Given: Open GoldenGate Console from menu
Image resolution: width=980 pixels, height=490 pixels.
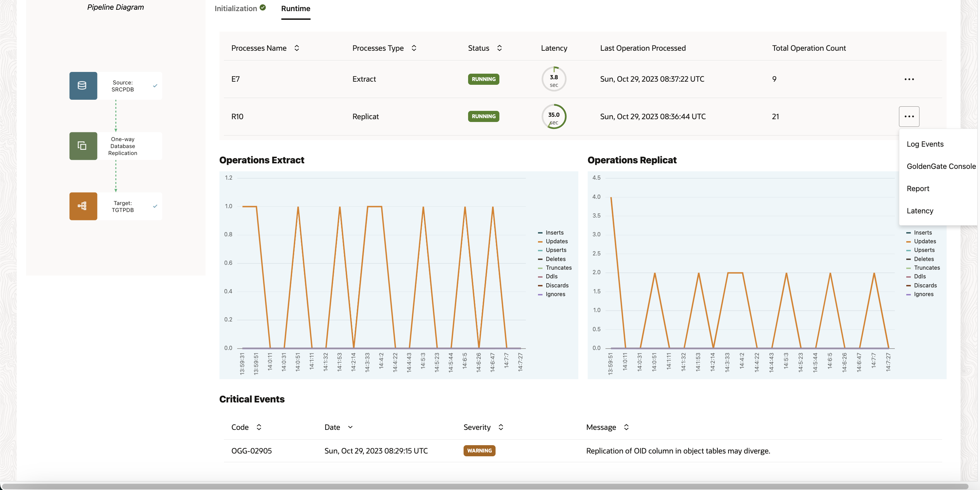Looking at the screenshot, I should [x=941, y=166].
